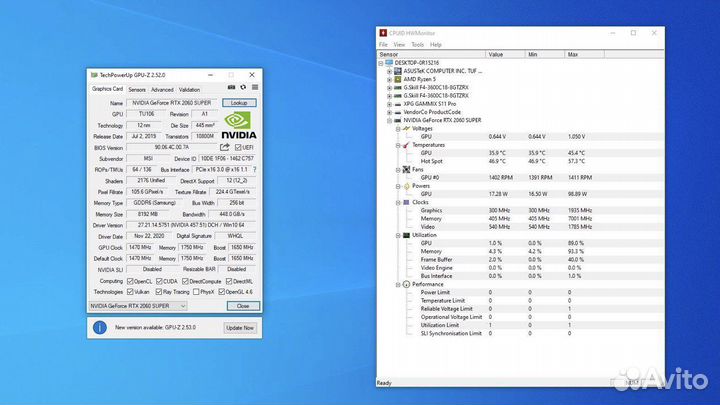
Task: Click the Driver Version field
Action: tap(191, 225)
